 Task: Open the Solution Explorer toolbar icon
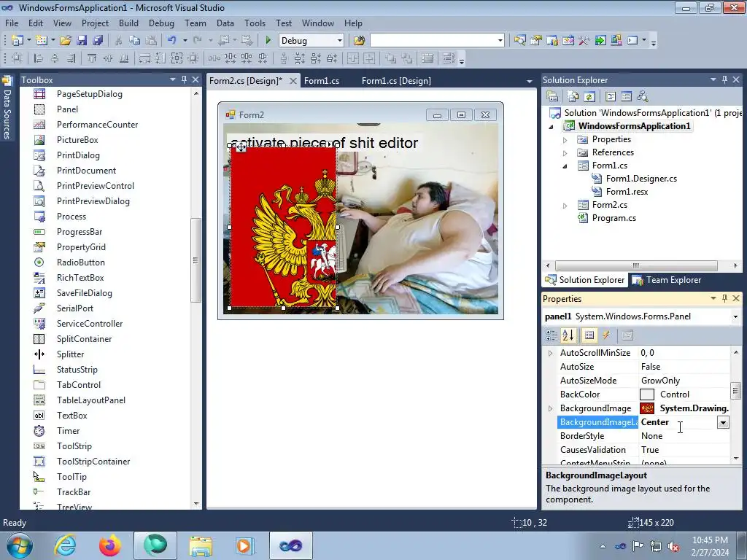pyautogui.click(x=519, y=41)
